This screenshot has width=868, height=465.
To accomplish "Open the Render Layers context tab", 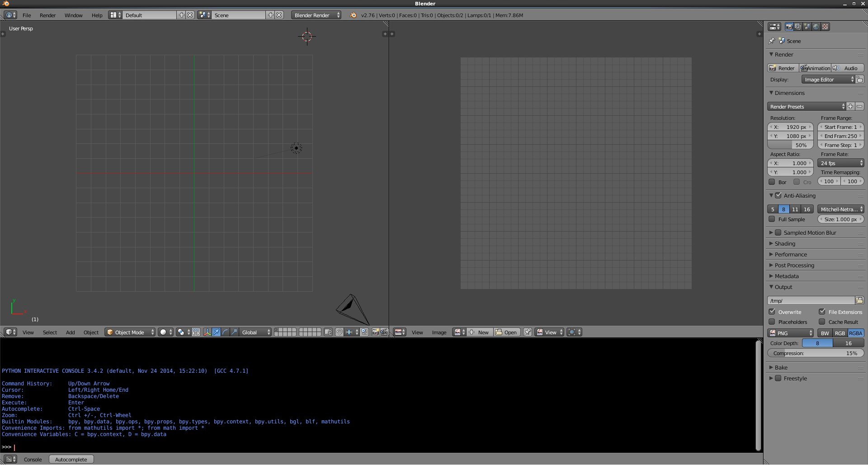I will click(x=798, y=27).
